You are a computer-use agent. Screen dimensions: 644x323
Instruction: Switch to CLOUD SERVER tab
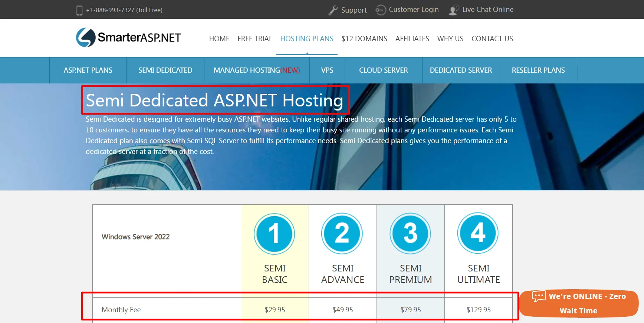(x=384, y=70)
